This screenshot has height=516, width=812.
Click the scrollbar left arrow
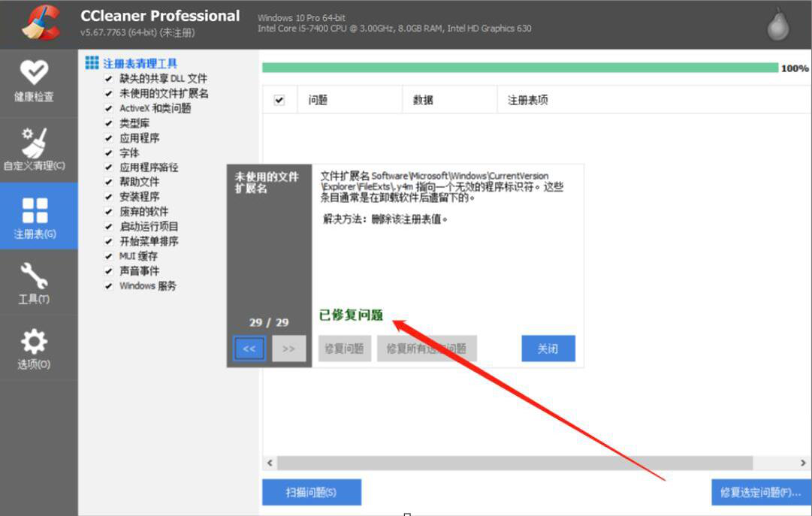(x=269, y=463)
